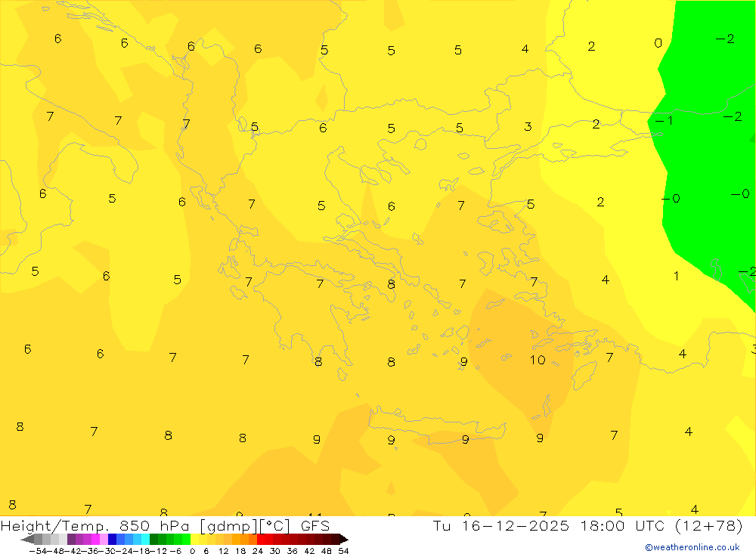Click the date "16-12-2025" in the caption
Screen dimensions: 756x554
click(x=516, y=525)
